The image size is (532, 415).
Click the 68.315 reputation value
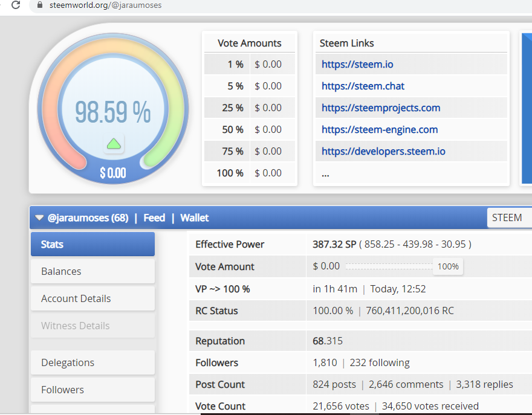(x=328, y=341)
